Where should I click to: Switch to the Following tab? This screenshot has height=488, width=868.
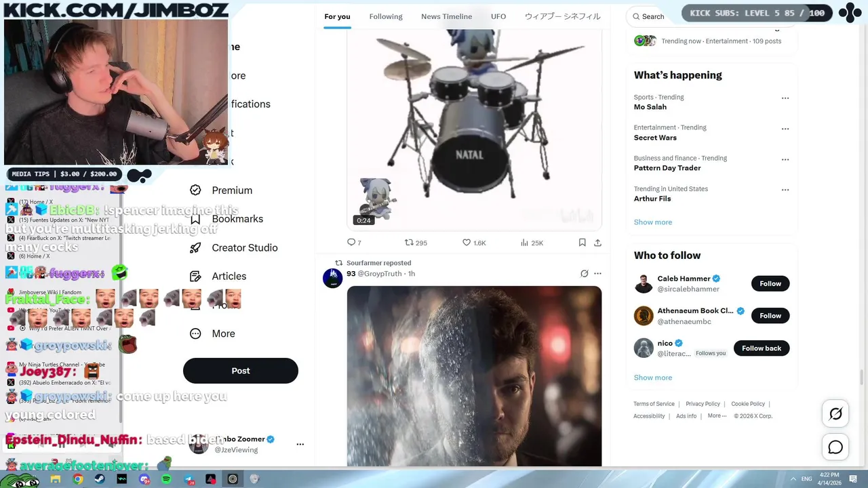coord(386,16)
